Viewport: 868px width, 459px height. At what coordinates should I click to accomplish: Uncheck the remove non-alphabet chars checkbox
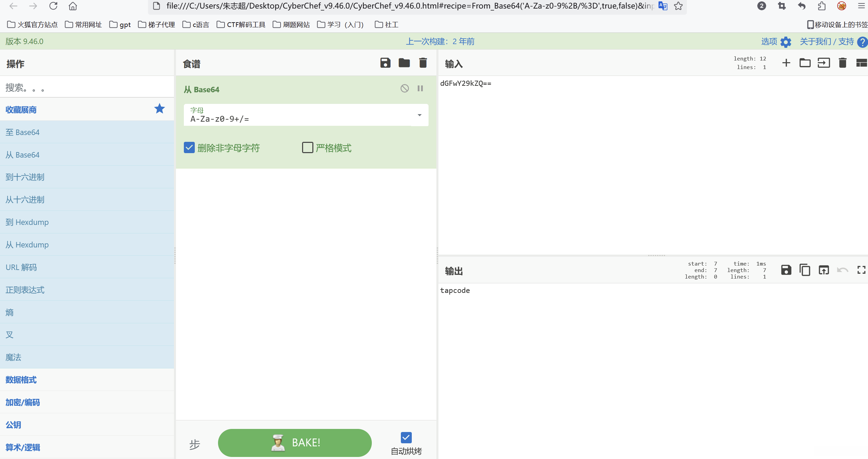189,148
